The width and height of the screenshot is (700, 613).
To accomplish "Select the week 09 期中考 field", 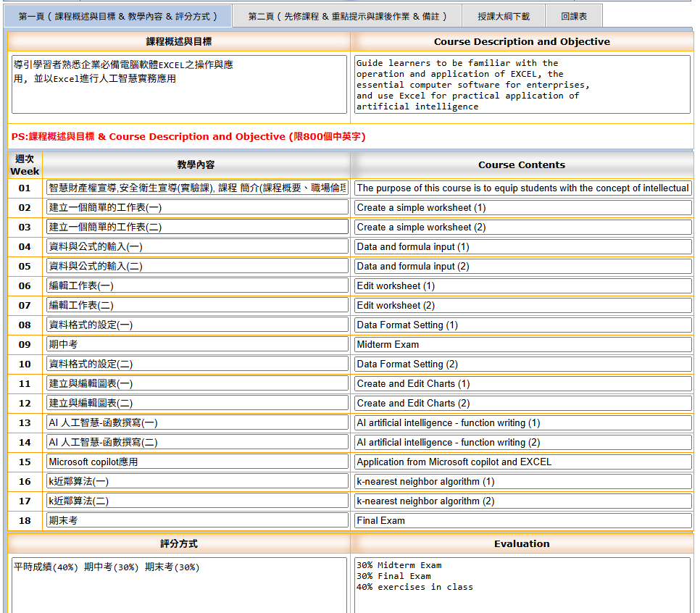I will click(x=197, y=345).
